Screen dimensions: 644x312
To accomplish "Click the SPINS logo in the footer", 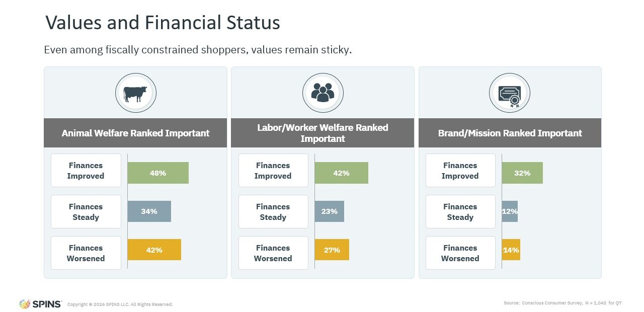I will (41, 304).
